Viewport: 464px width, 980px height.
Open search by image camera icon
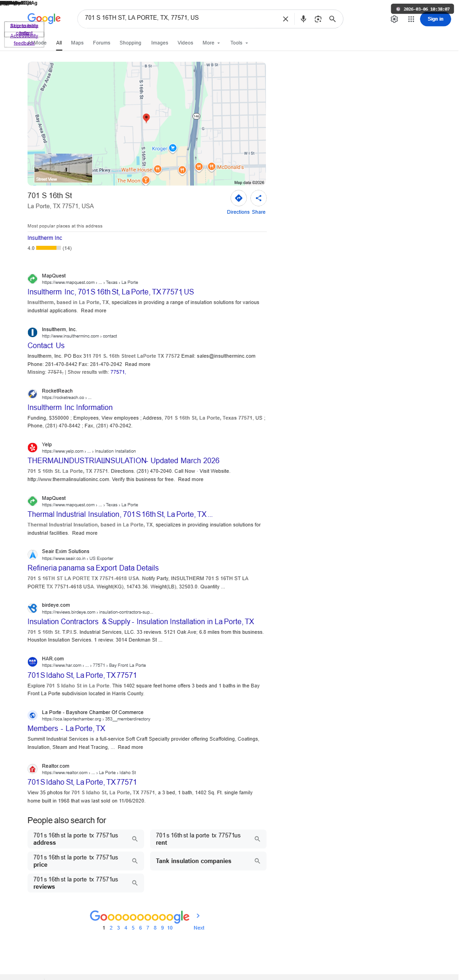click(x=318, y=19)
